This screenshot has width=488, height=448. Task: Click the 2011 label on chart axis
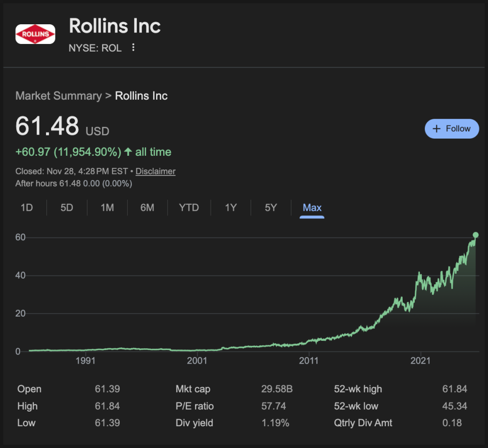coord(309,361)
